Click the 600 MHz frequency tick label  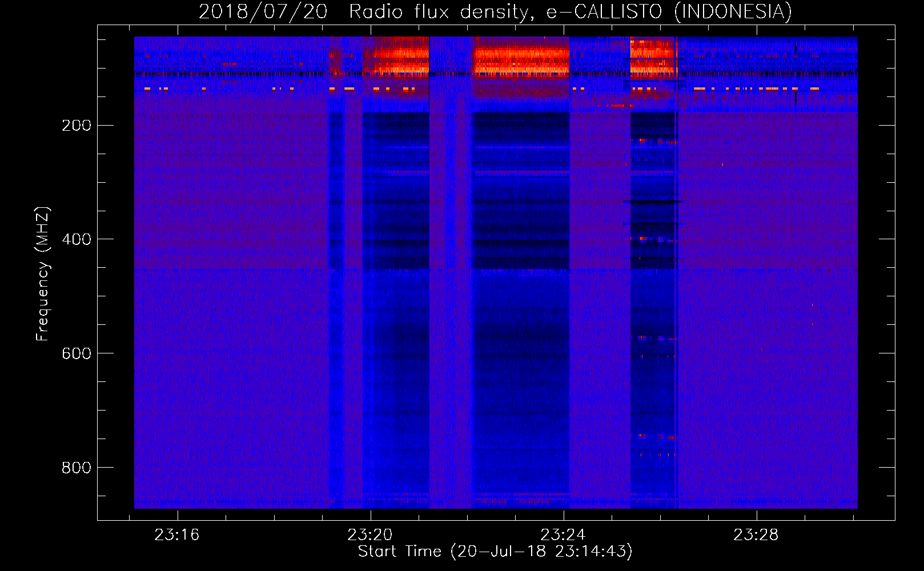click(77, 353)
